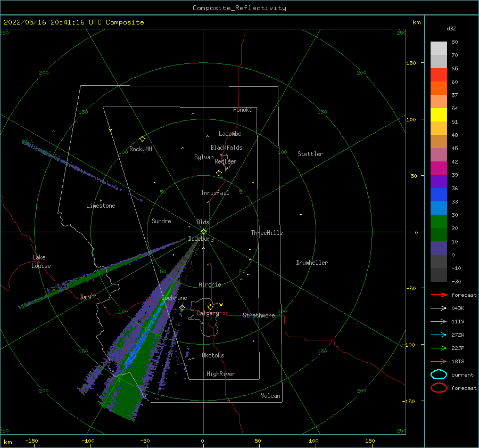This screenshot has width=479, height=448.
Task: Select the yellow diamond marker above RockyMH
Action: coord(142,139)
